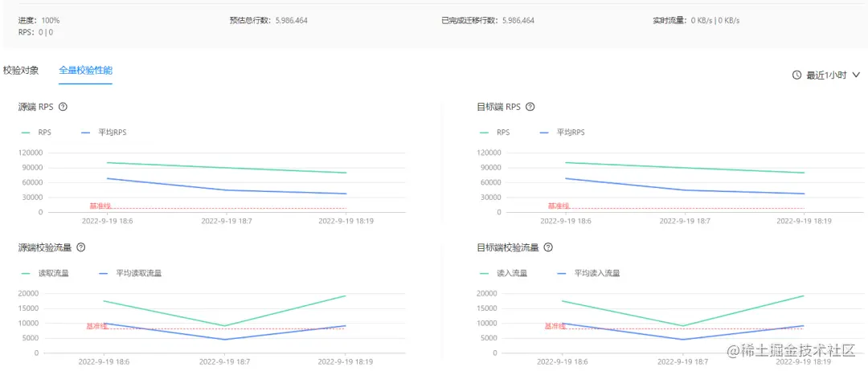Click the 源端 RPS chart title
The image size is (868, 371).
pyautogui.click(x=37, y=108)
